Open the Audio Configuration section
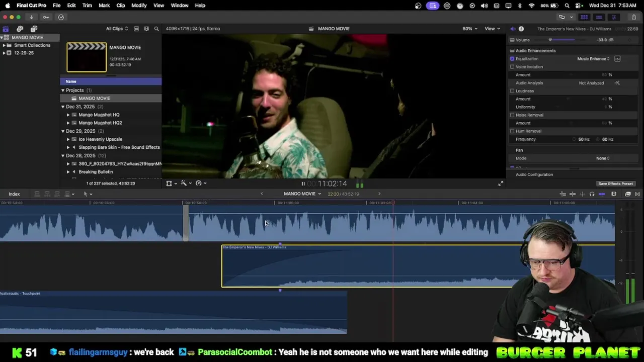The height and width of the screenshot is (362, 644). 534,174
